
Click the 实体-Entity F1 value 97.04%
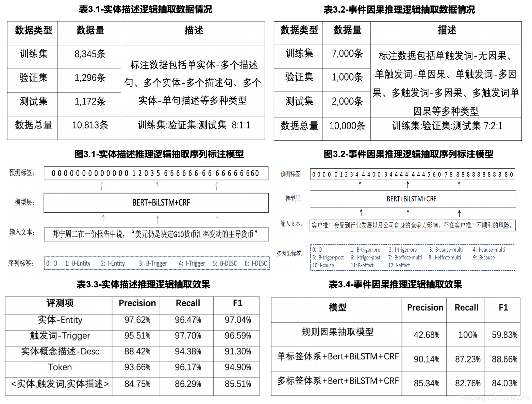point(237,320)
